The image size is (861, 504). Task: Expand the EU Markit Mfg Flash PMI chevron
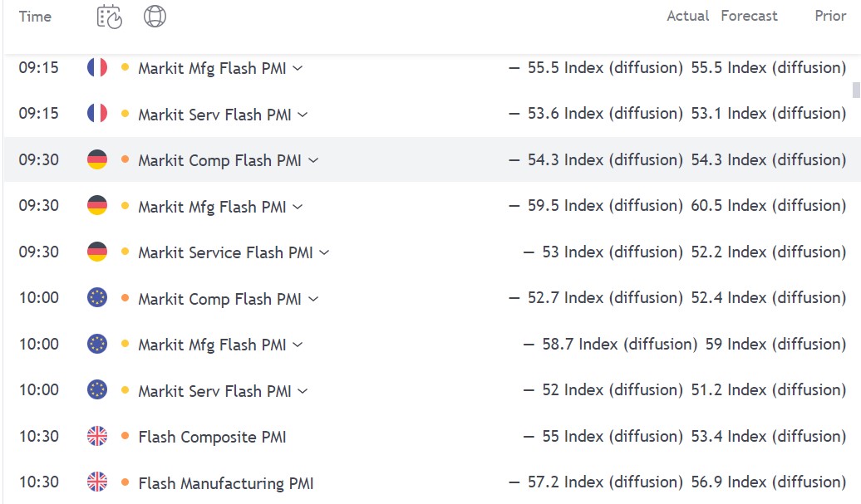click(298, 345)
